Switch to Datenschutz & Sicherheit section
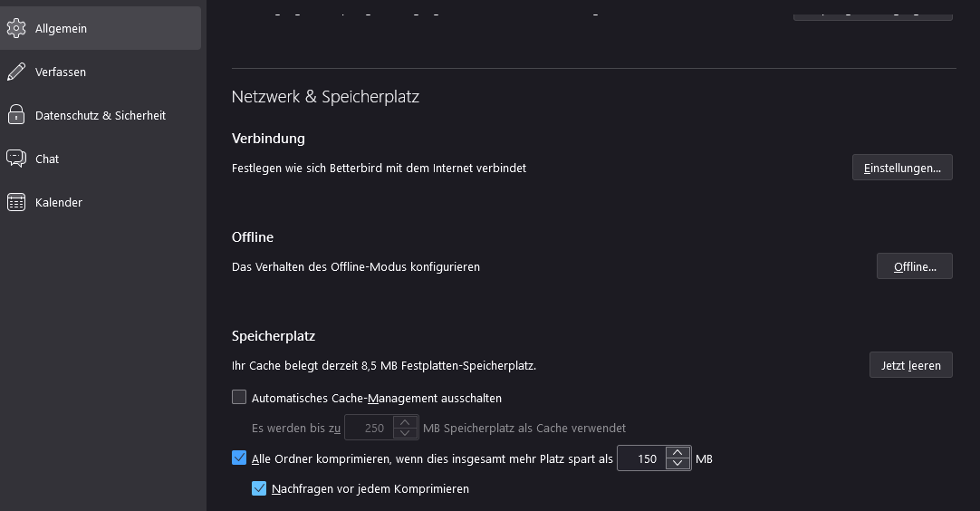 (100, 115)
